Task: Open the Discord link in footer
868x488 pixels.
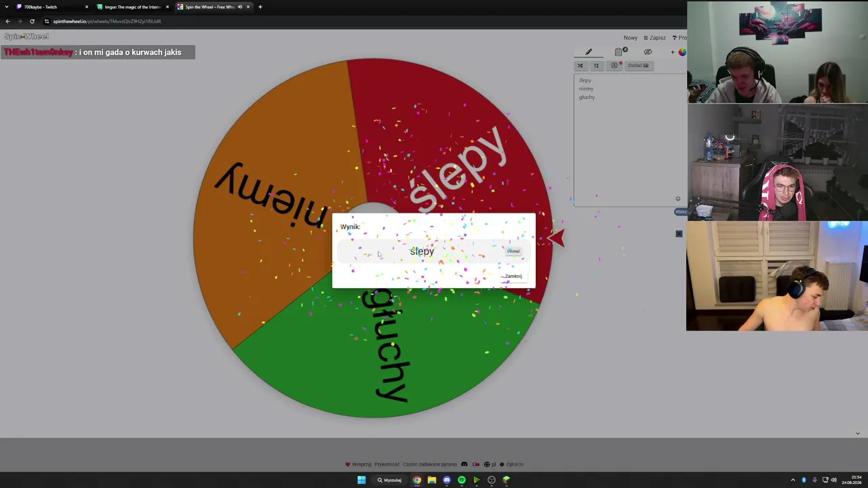Action: click(465, 464)
